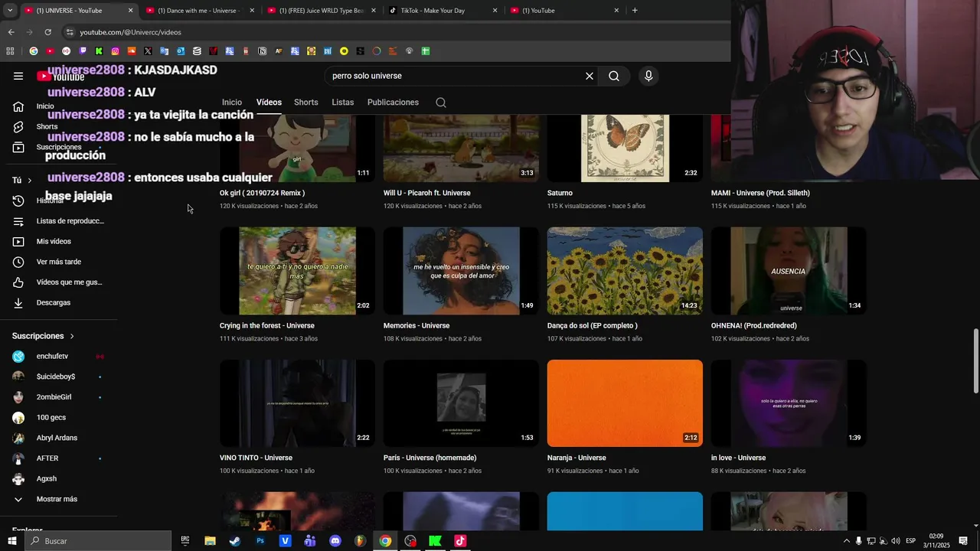Open Abryl Ardans subscription channel

[x=58, y=438]
